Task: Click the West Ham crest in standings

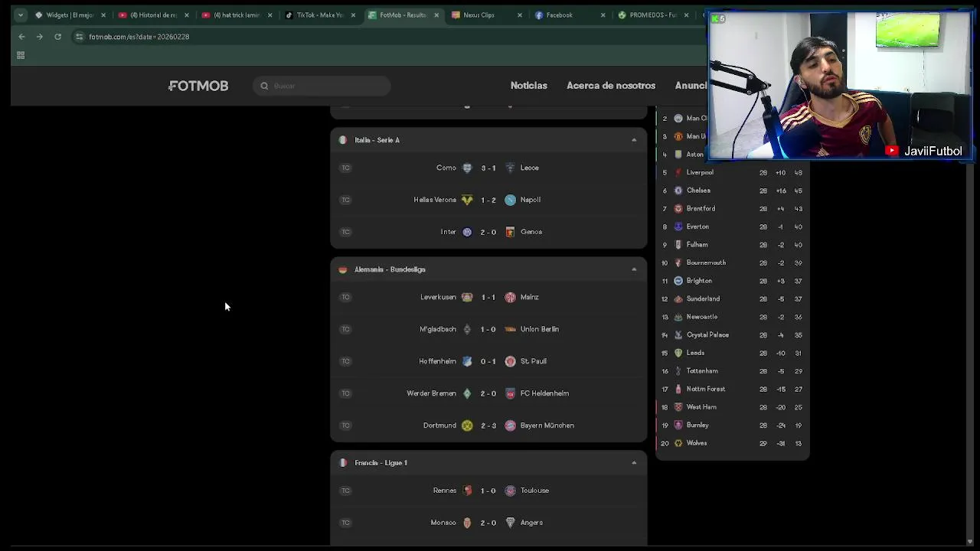Action: (678, 407)
